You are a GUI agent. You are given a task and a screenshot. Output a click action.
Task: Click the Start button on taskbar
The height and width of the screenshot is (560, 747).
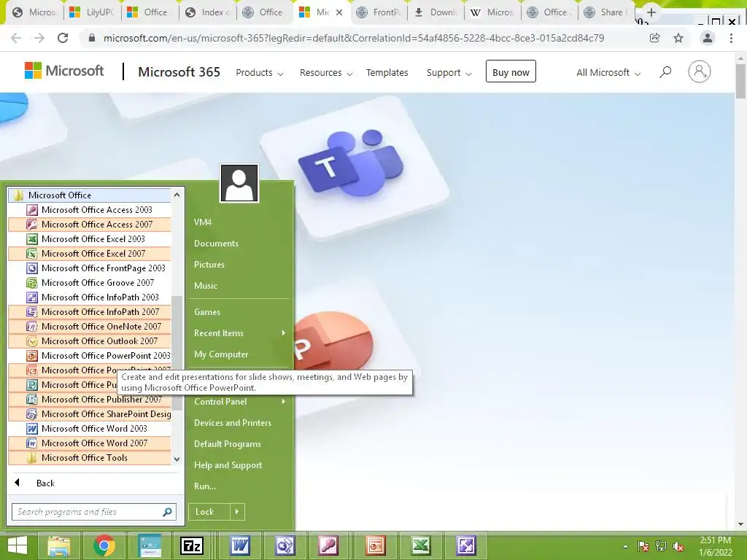coord(18,545)
